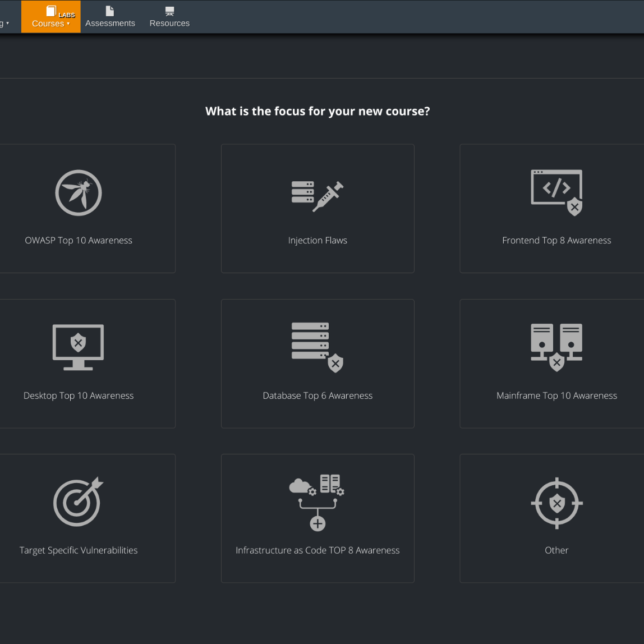Open the Assessments tab label

[110, 24]
